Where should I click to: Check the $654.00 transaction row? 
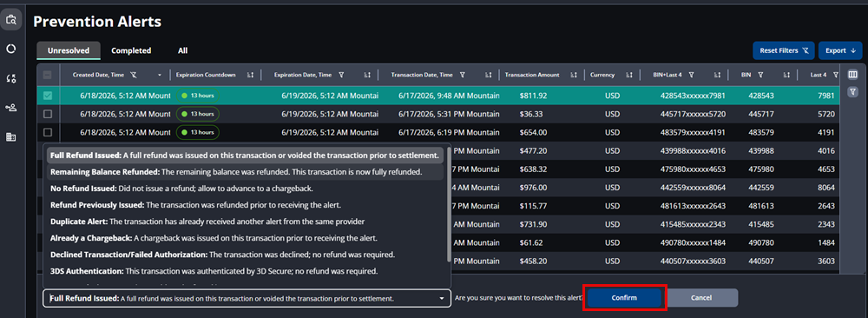48,132
